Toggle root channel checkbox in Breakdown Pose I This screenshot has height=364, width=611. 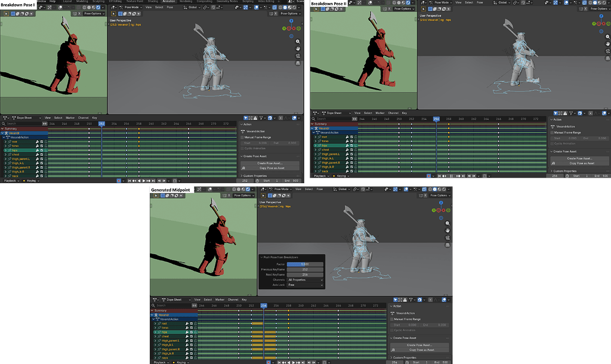click(x=42, y=141)
